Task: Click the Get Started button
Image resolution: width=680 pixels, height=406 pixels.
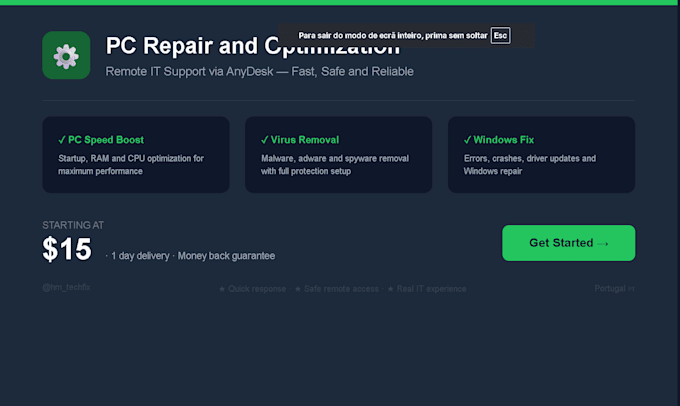Action: pyautogui.click(x=569, y=243)
